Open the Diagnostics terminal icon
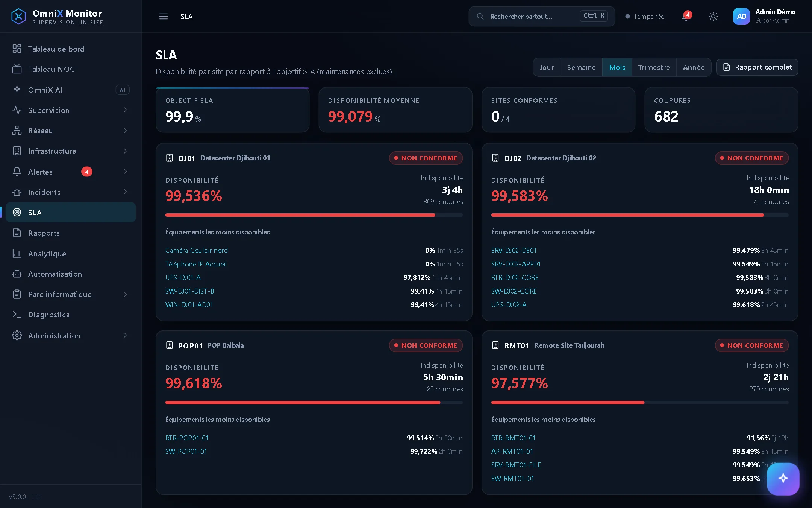Image resolution: width=812 pixels, height=508 pixels. 17,315
